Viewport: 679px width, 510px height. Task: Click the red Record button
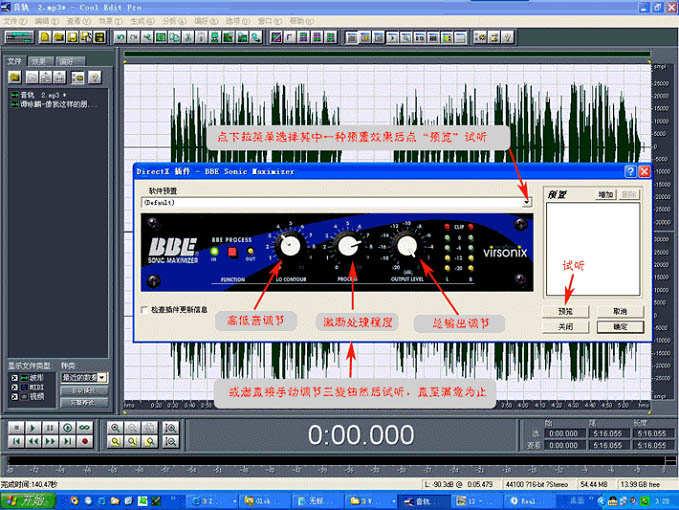85,440
